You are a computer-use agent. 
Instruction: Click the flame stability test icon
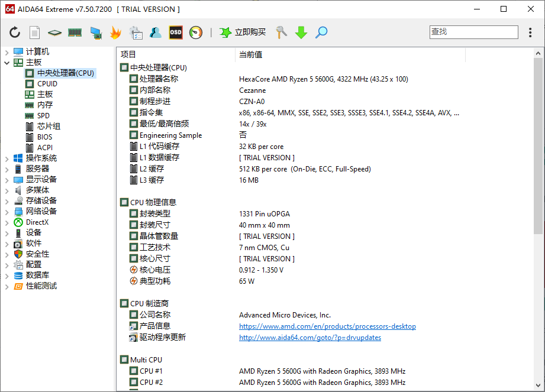tap(115, 33)
